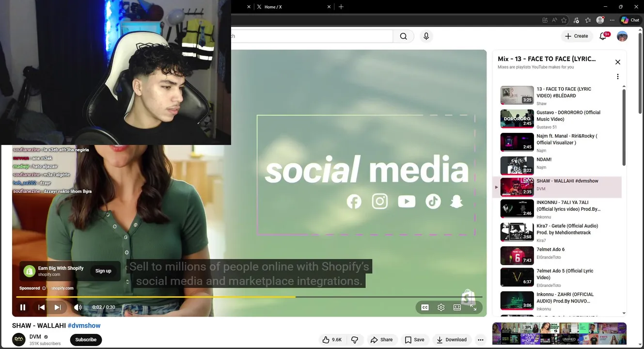644x349 pixels.
Task: Open the Edge profile icon
Action: (600, 20)
